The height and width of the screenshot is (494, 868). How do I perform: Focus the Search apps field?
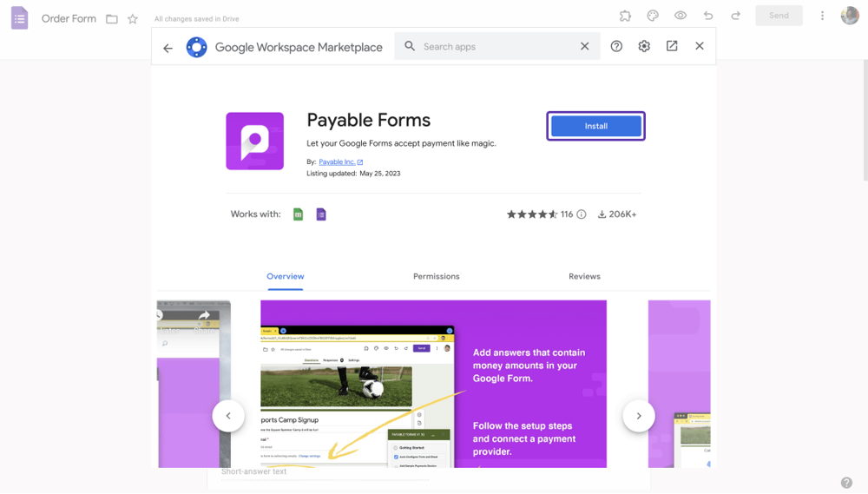[497, 47]
